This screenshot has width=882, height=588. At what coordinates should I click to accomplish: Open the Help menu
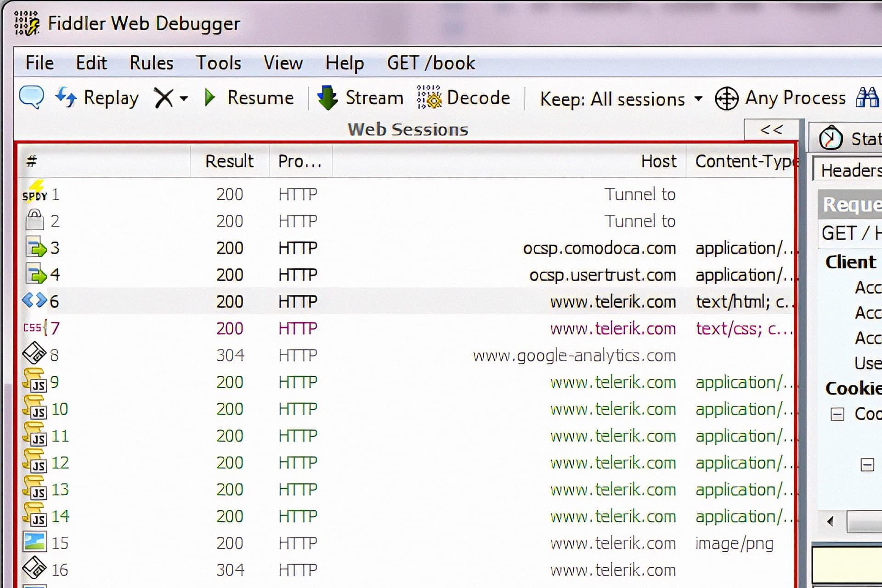click(x=345, y=63)
